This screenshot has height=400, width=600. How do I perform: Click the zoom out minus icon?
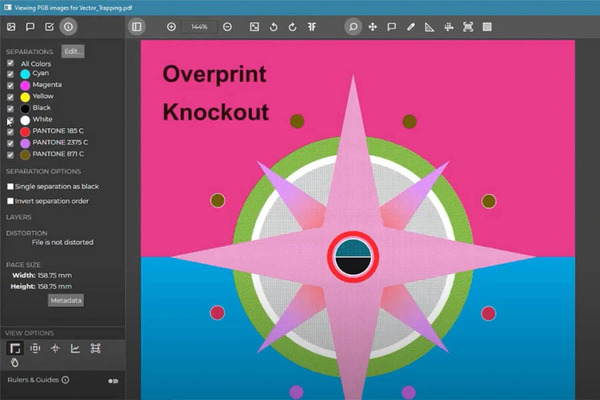click(x=227, y=27)
